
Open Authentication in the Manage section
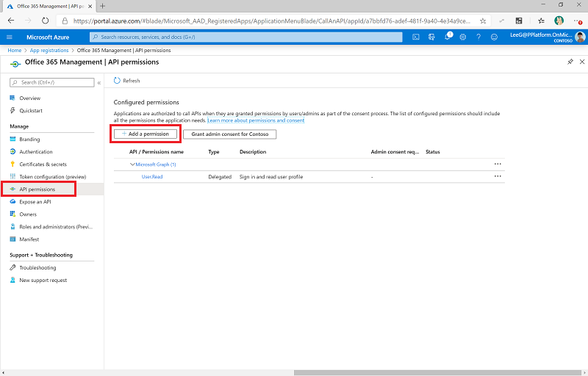click(36, 152)
